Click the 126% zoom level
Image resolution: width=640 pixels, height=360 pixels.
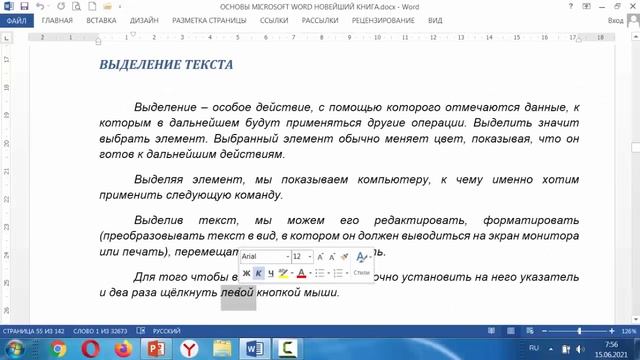coord(629,331)
